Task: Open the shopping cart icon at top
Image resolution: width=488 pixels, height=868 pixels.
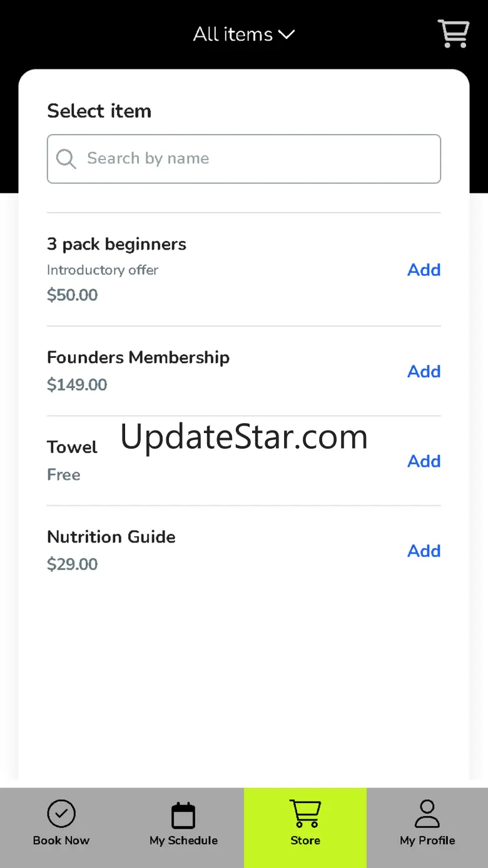Action: pos(453,34)
